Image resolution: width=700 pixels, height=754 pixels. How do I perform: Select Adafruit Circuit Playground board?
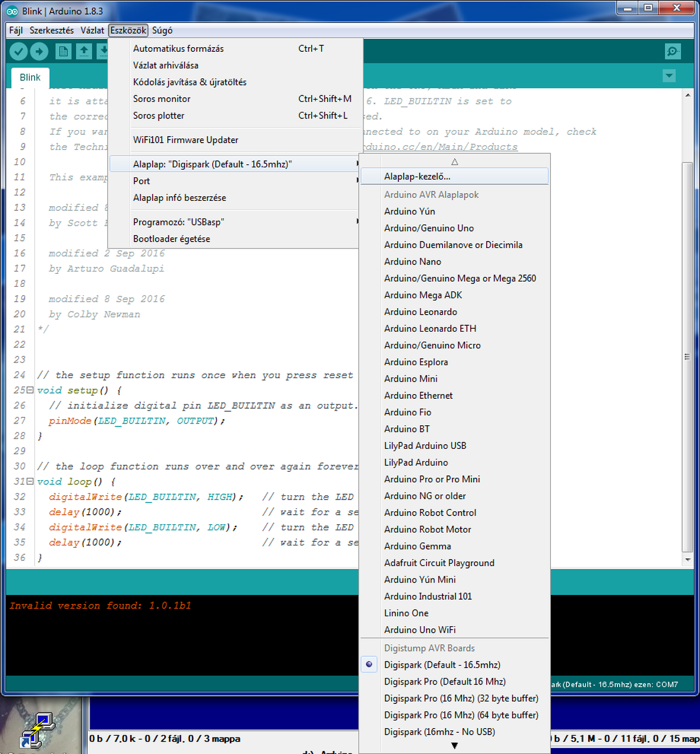454,563
